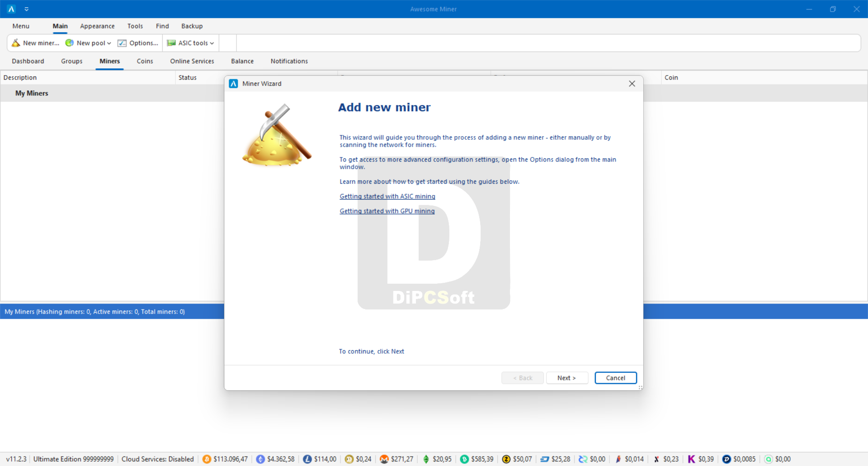
Task: Open the Backup ribbon tab
Action: click(x=192, y=26)
